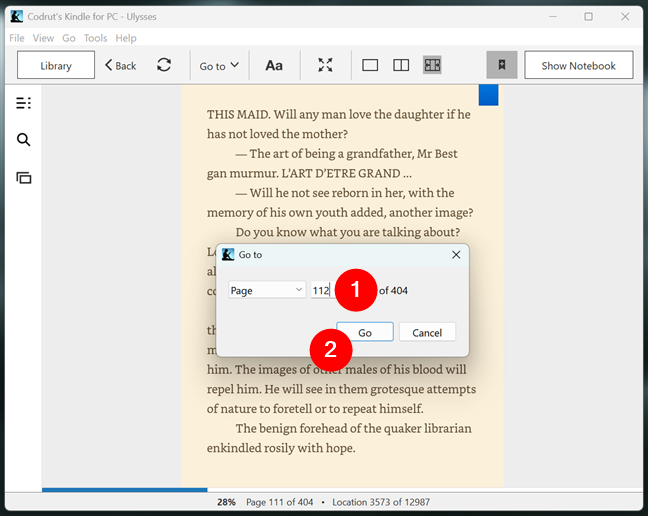The width and height of the screenshot is (648, 516).
Task: Click the page number input field
Action: coord(322,290)
